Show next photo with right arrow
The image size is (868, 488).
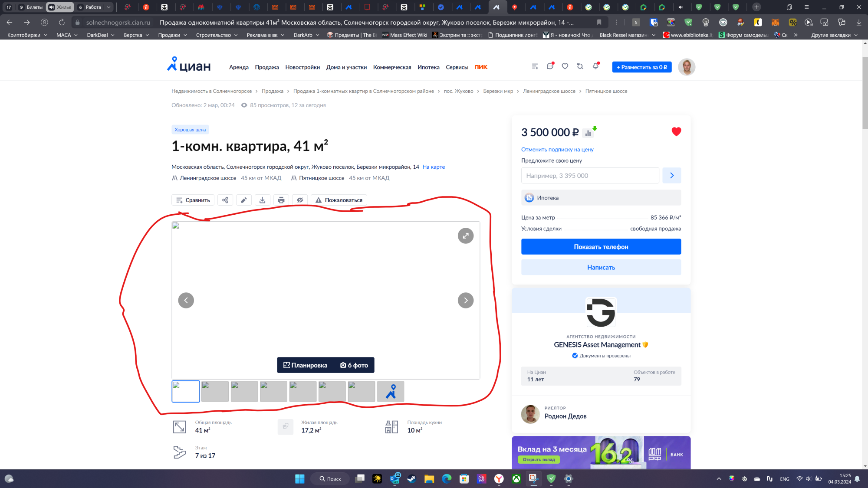[465, 300]
